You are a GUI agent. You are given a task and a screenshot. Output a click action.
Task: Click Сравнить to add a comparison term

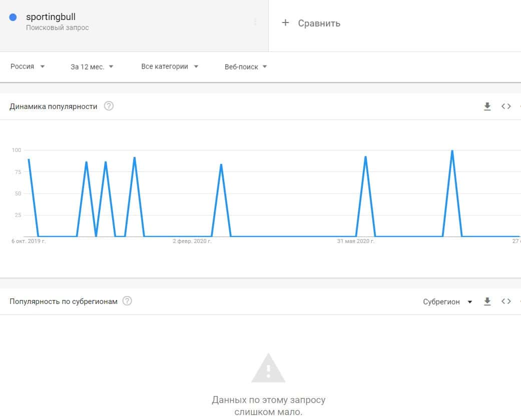point(319,23)
